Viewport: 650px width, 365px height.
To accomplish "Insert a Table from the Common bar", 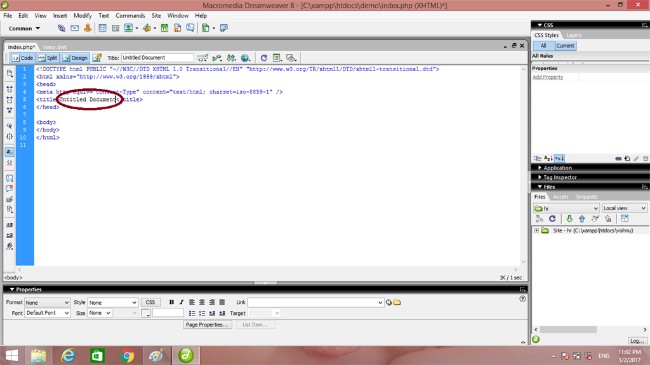I will 102,28.
